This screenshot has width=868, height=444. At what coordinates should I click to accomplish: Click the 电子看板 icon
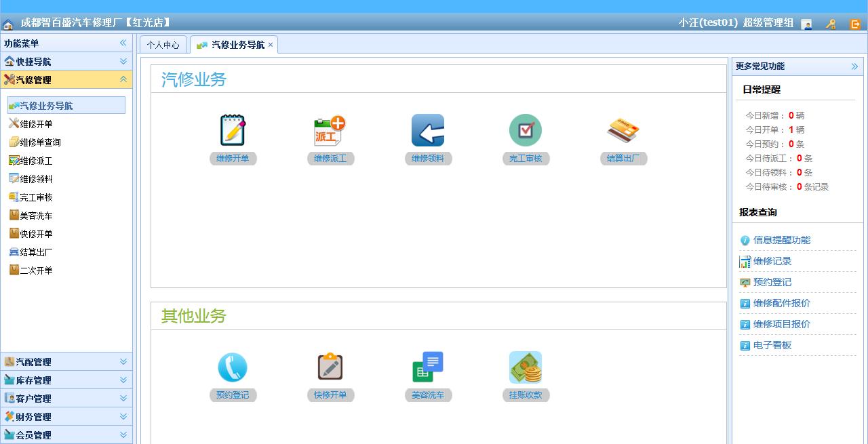(745, 346)
